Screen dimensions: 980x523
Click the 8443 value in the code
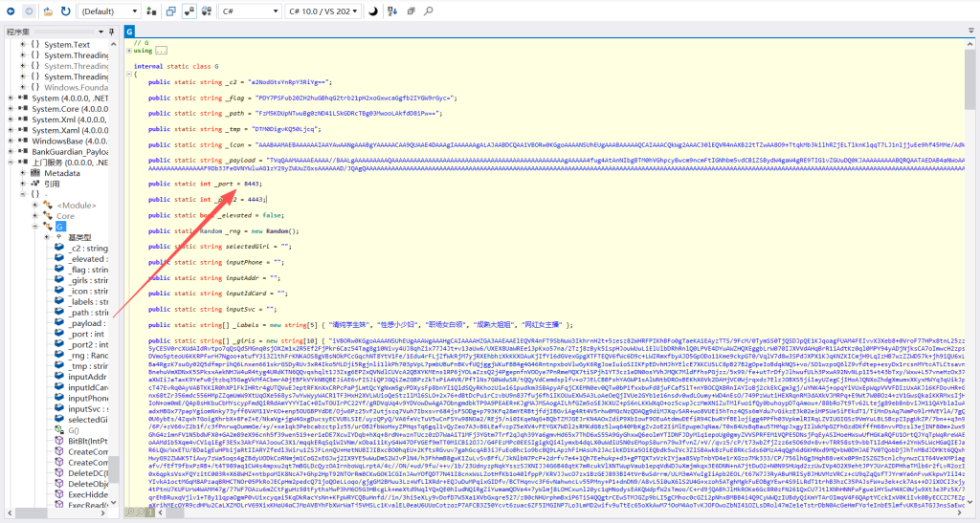[252, 184]
